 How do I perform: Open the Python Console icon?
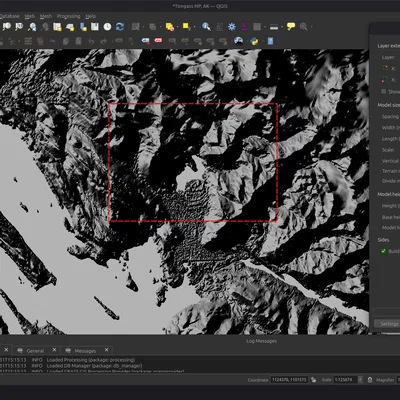pos(254,41)
